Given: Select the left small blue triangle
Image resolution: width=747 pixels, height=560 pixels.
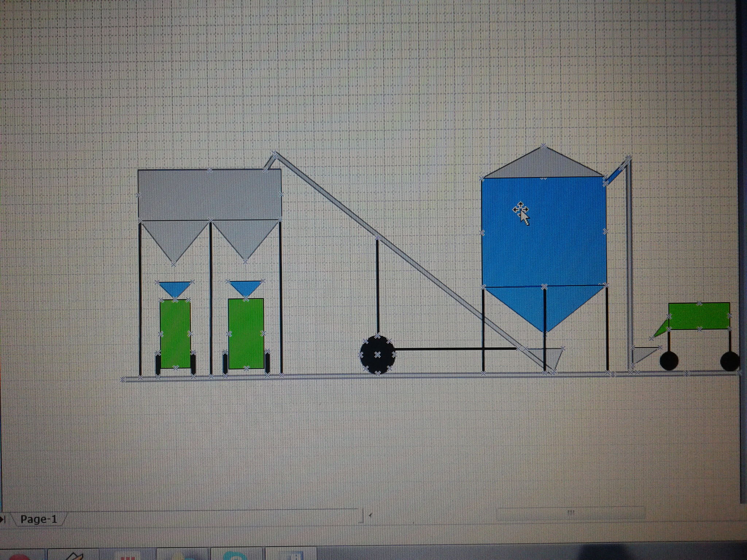Looking at the screenshot, I should click(175, 288).
